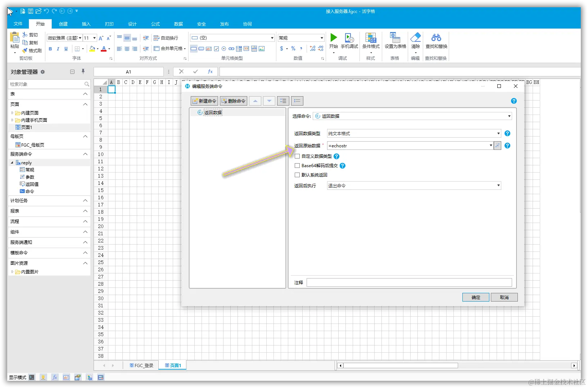Switch to the 安全 ribbon tab
This screenshot has width=588, height=388.
point(202,24)
